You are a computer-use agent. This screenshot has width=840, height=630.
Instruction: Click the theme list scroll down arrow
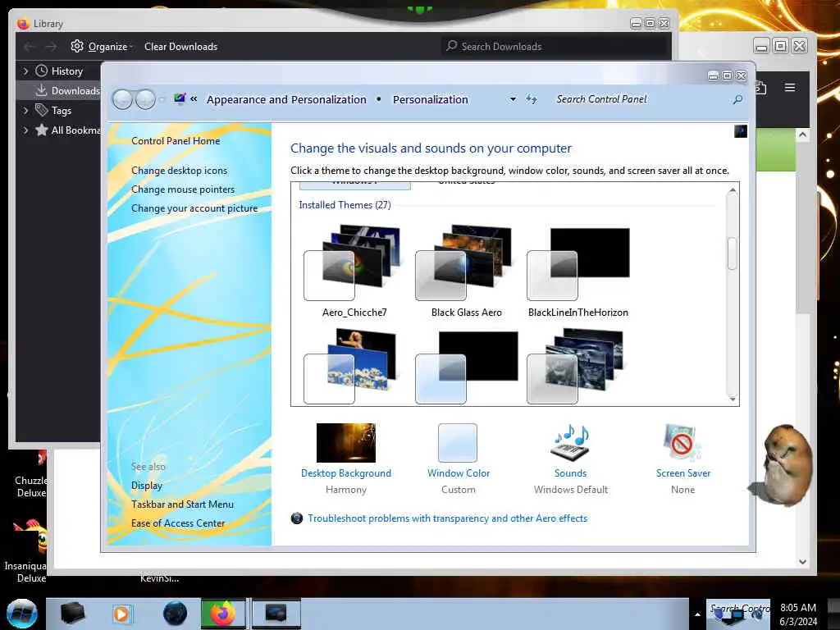(x=733, y=399)
